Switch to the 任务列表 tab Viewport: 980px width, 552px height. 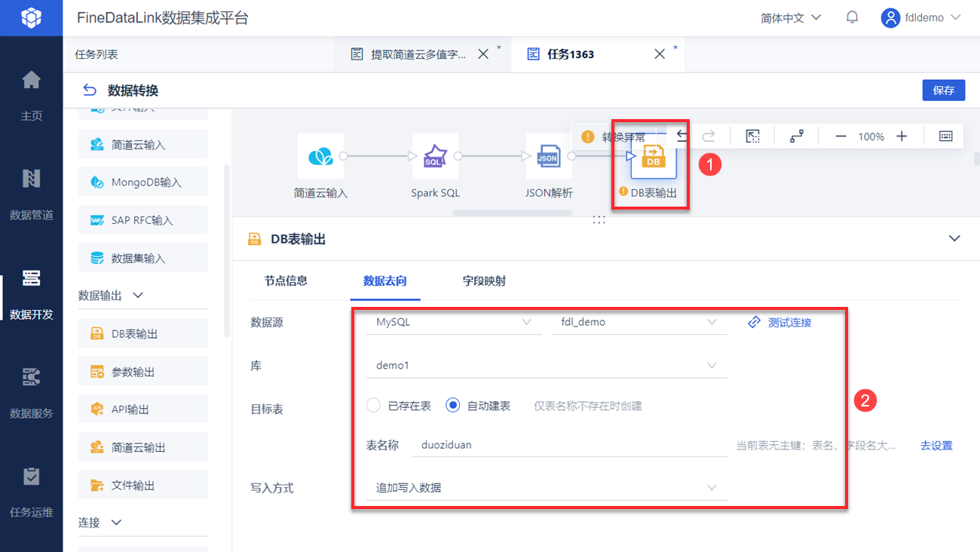coord(96,54)
